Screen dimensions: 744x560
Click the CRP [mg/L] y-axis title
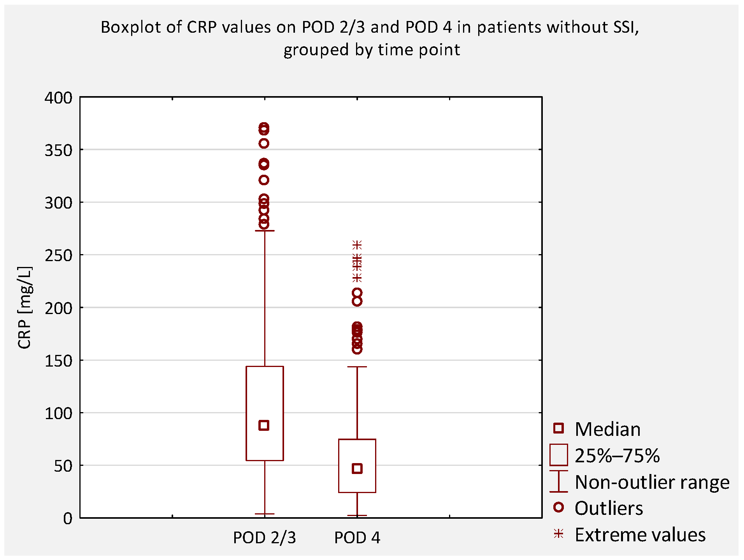[25, 307]
